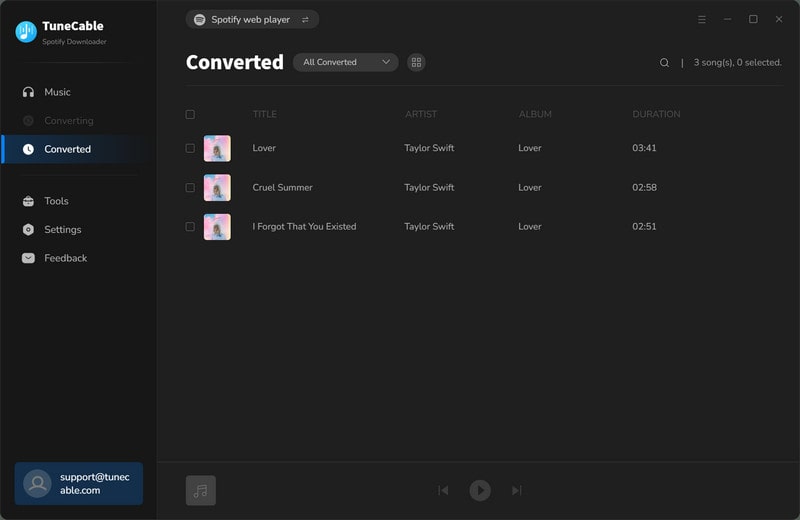Open the Feedback menu item
The height and width of the screenshot is (520, 800).
(79, 258)
